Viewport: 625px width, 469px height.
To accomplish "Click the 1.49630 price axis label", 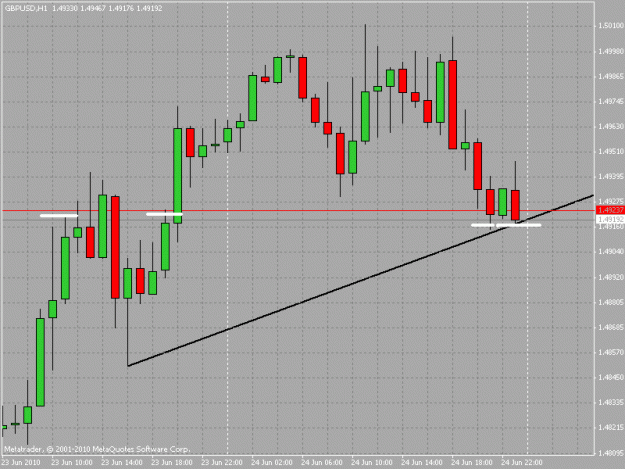I will (611, 126).
